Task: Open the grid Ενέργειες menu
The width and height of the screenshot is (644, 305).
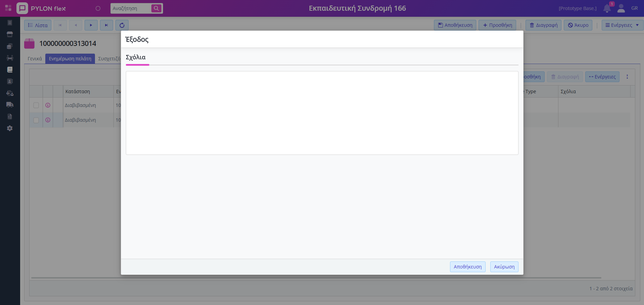Action: [602, 77]
